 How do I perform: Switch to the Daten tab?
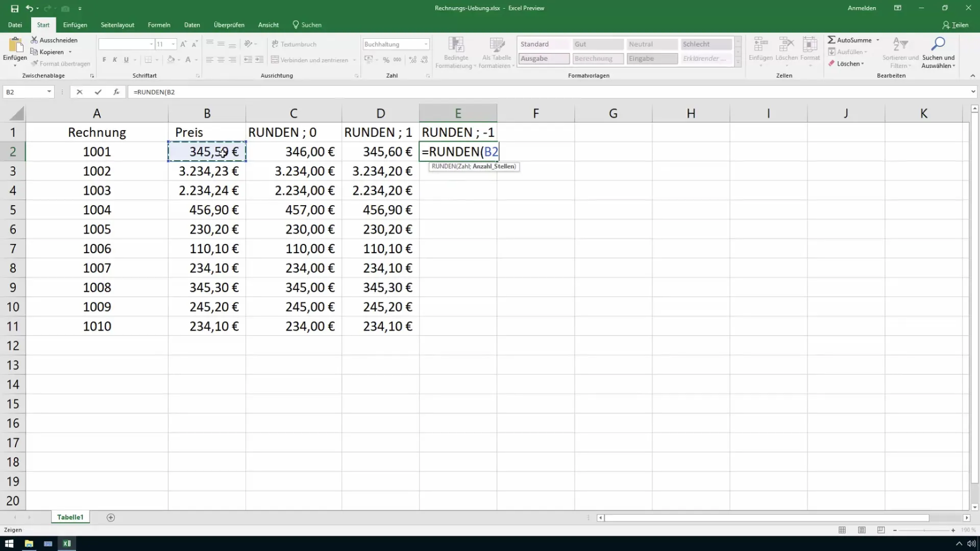192,24
